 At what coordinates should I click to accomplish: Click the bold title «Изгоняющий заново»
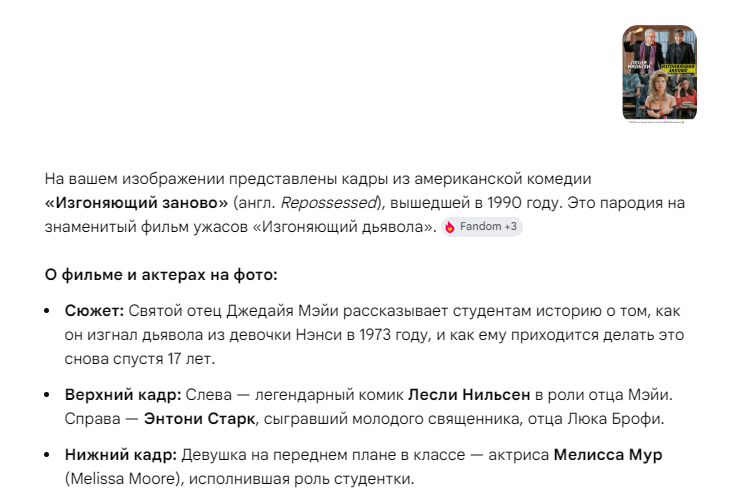tap(136, 203)
